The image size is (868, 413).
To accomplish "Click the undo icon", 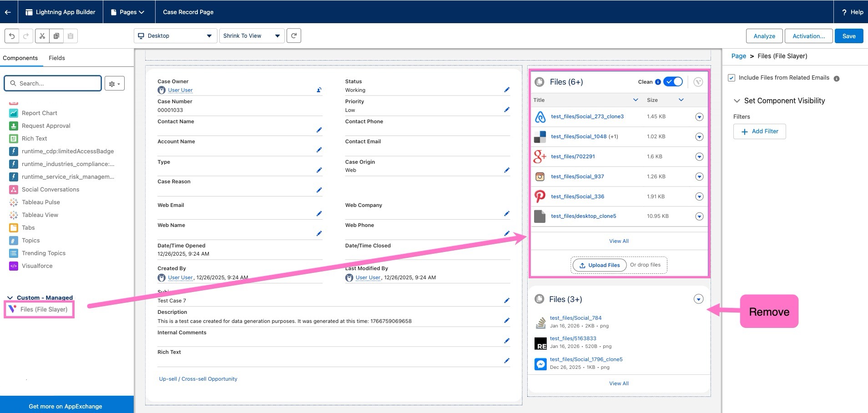I will coord(12,36).
